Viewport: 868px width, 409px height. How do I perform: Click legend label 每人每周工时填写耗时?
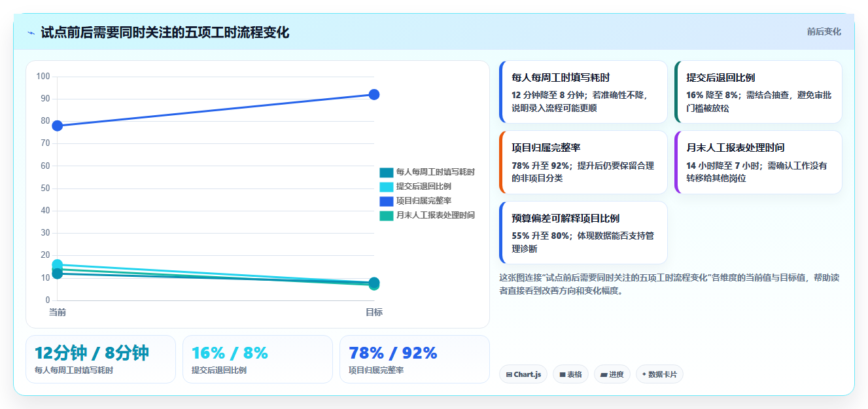tap(435, 172)
